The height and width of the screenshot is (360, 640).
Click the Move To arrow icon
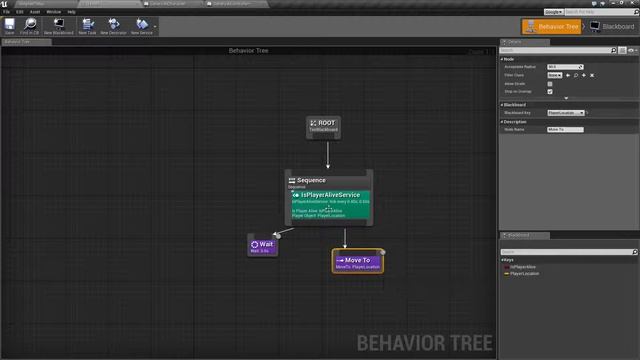[x=340, y=260]
